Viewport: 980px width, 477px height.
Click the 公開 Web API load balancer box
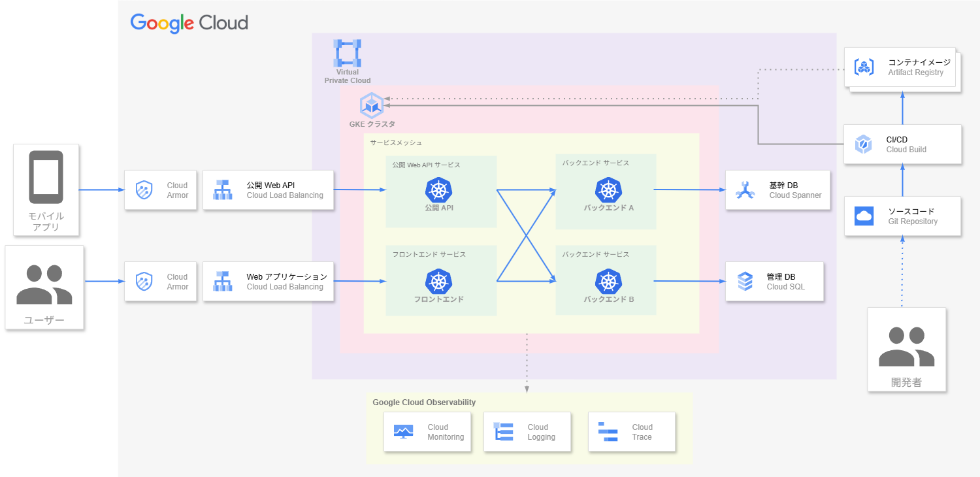[x=268, y=190]
